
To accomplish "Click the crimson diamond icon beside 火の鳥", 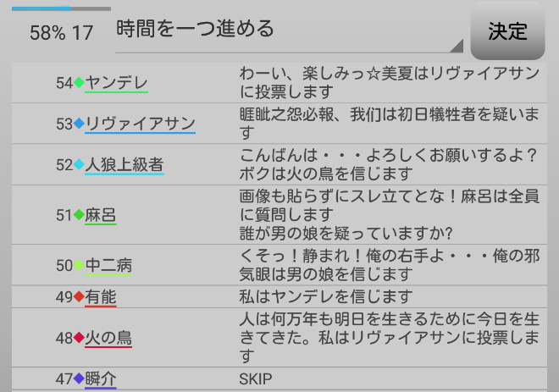I will click(80, 339).
